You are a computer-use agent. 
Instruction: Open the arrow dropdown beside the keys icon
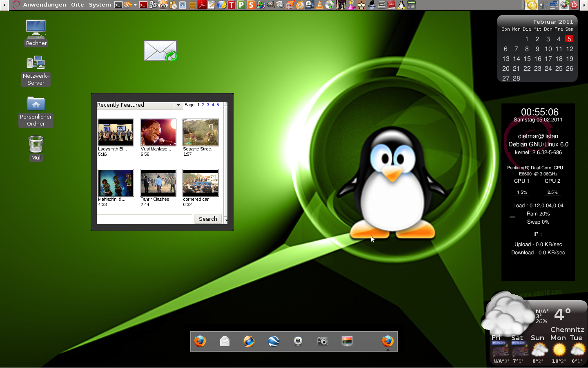pyautogui.click(x=136, y=5)
